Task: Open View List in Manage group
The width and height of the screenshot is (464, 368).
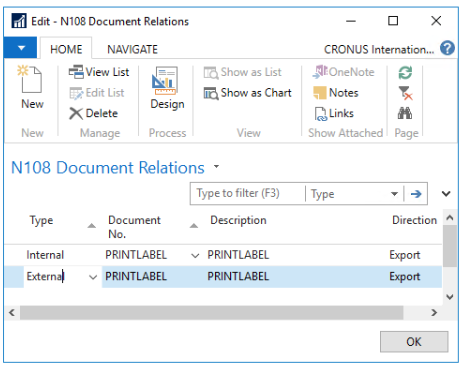Action: pos(99,72)
